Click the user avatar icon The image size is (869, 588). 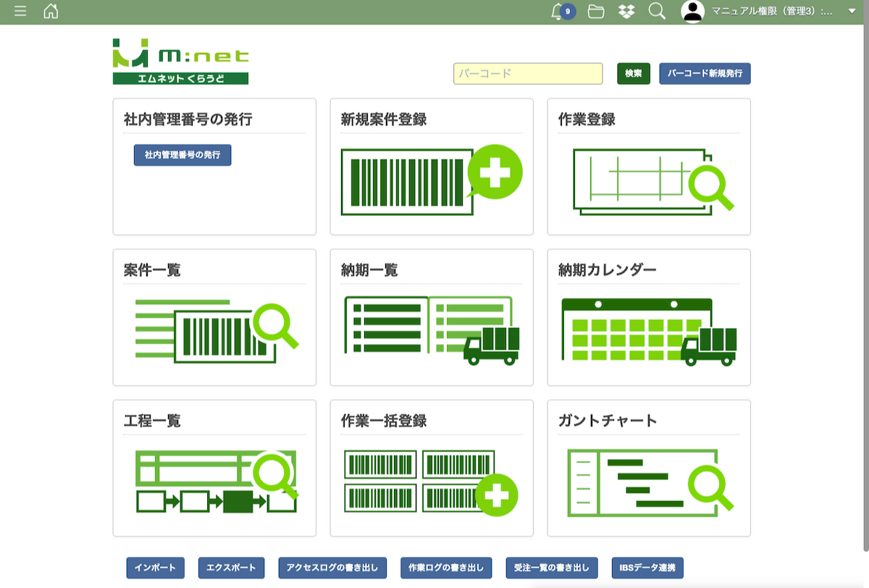pos(693,12)
